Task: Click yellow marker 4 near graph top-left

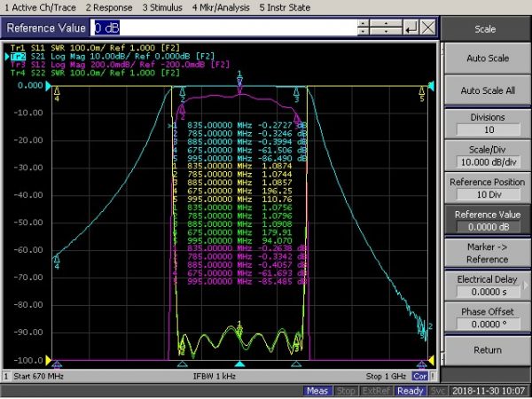Action: click(57, 94)
